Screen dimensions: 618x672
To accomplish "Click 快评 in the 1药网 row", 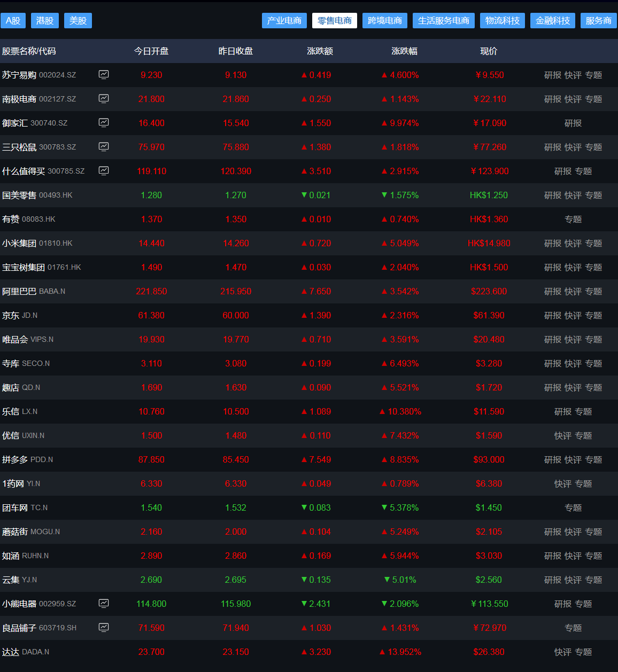I will (563, 484).
